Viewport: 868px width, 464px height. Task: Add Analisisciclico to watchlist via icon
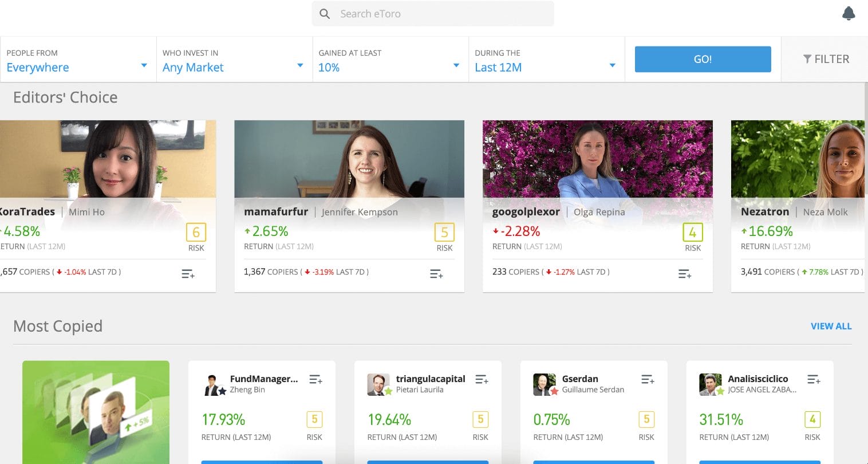(813, 379)
